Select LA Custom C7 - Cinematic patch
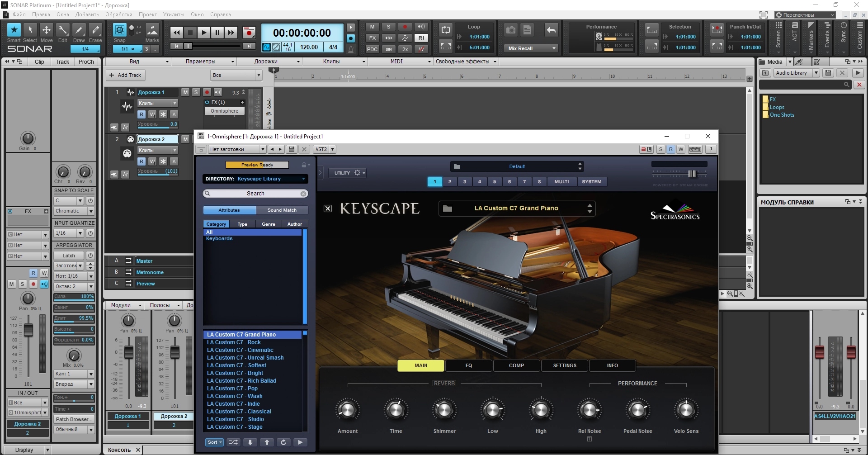This screenshot has width=868, height=455. [240, 350]
